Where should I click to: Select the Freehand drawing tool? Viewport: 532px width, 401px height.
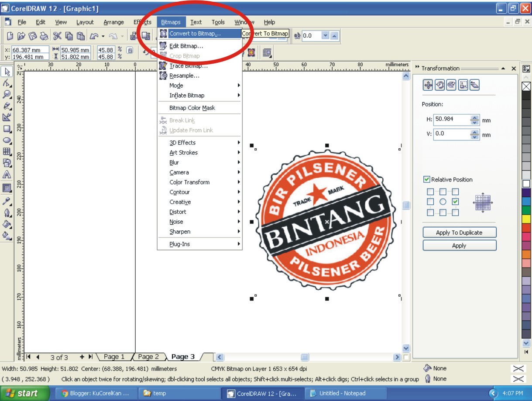click(x=7, y=106)
